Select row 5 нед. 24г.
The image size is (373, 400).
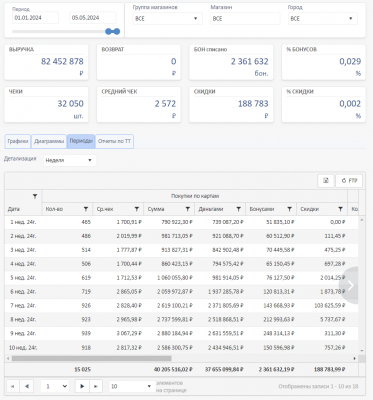click(x=182, y=278)
